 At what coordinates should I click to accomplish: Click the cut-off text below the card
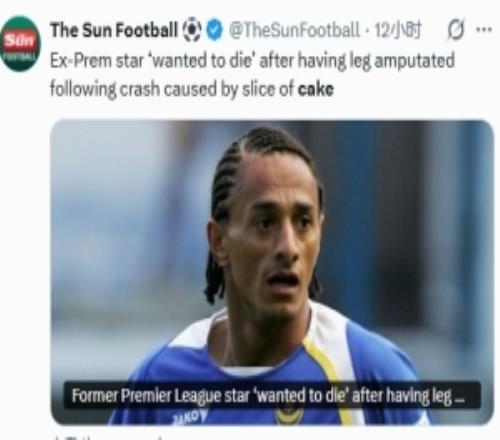[110, 437]
